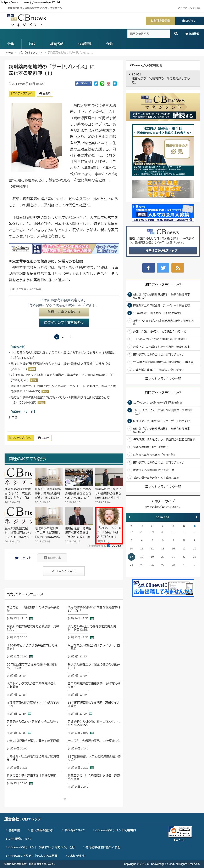Viewport: 204px width, 868px height.
Task: Add article to スクラップブック at top
Action: (x=21, y=93)
